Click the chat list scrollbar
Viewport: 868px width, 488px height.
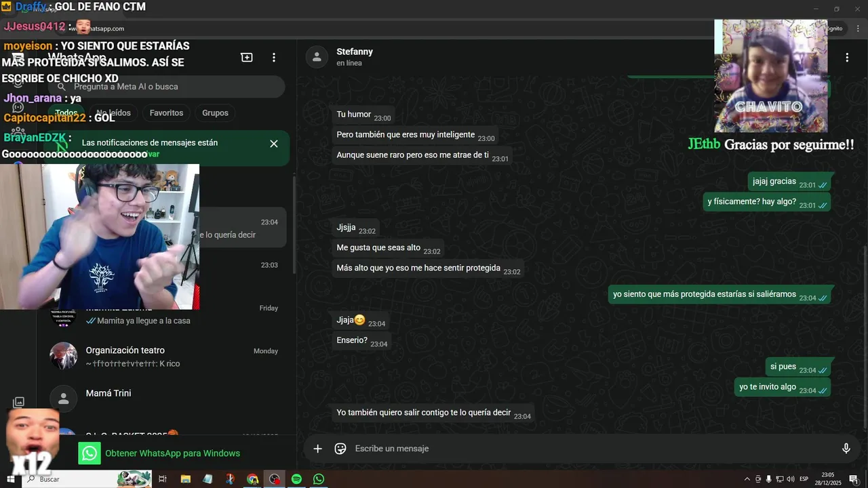[294, 224]
